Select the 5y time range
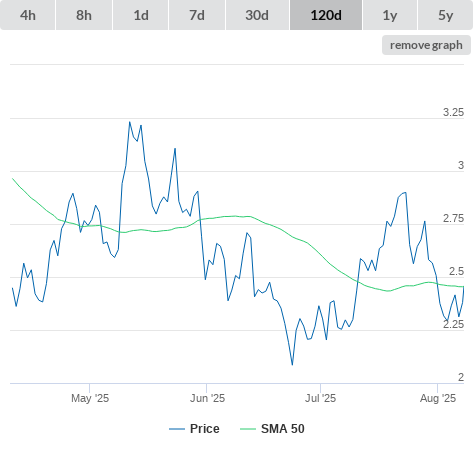 (x=445, y=15)
